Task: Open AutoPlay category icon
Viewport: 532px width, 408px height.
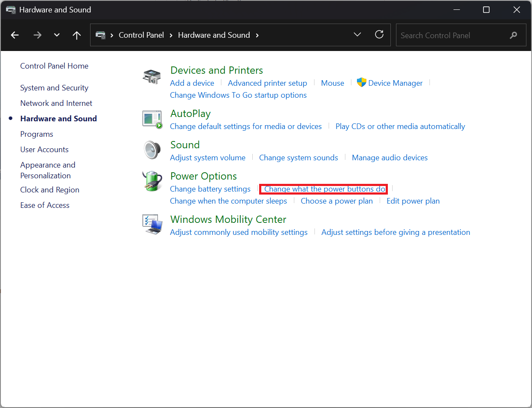Action: (152, 119)
